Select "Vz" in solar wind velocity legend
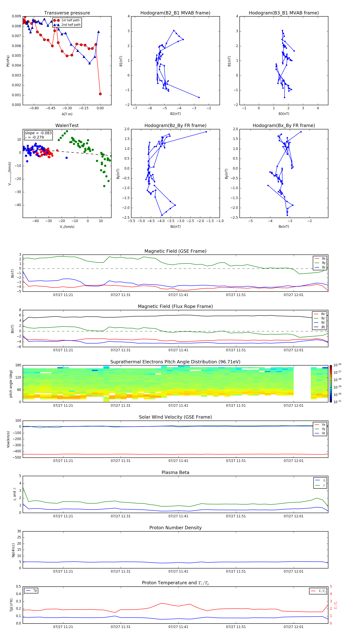 [320, 433]
